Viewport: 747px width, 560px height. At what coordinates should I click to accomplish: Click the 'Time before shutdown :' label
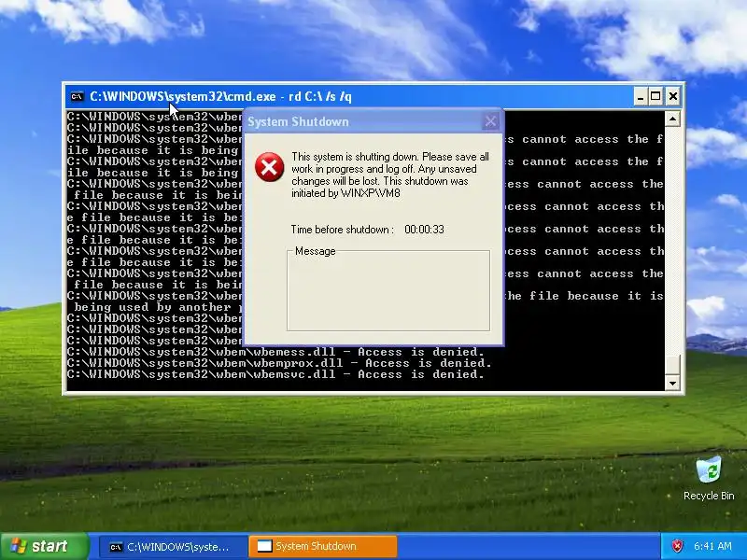coord(343,230)
